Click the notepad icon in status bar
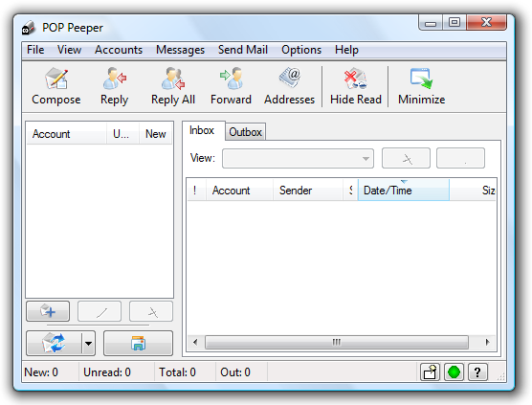The width and height of the screenshot is (532, 405). [430, 372]
